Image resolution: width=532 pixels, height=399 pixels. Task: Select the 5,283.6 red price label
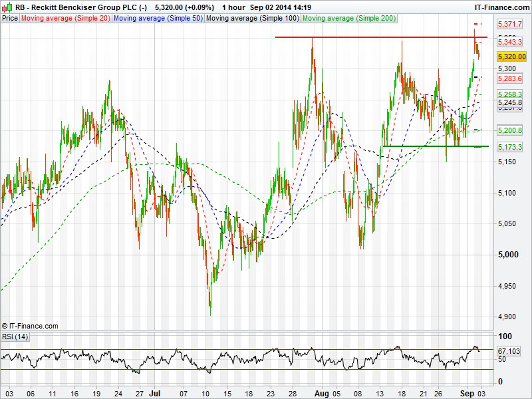tap(509, 78)
